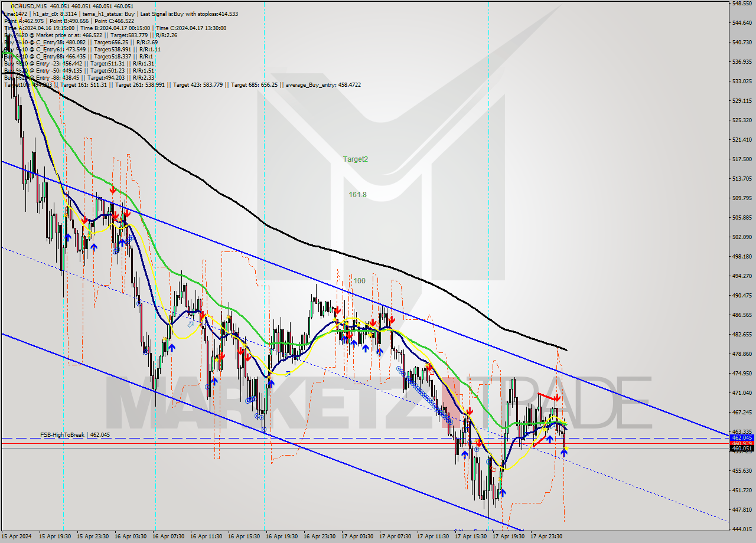Click the 490.475 price axis label
The width and height of the screenshot is (756, 543).
pyautogui.click(x=742, y=296)
